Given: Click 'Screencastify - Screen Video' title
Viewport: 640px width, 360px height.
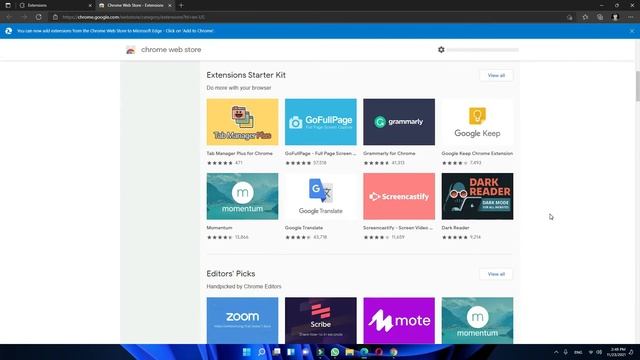Looking at the screenshot, I should (398, 228).
